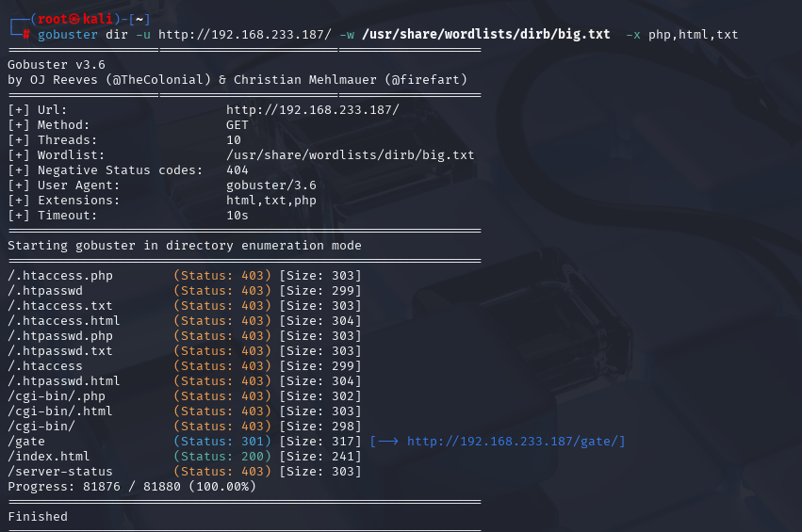
Task: Select the wordlist path /usr/share/wordlists/dirb/big.txt in command
Action: point(486,34)
